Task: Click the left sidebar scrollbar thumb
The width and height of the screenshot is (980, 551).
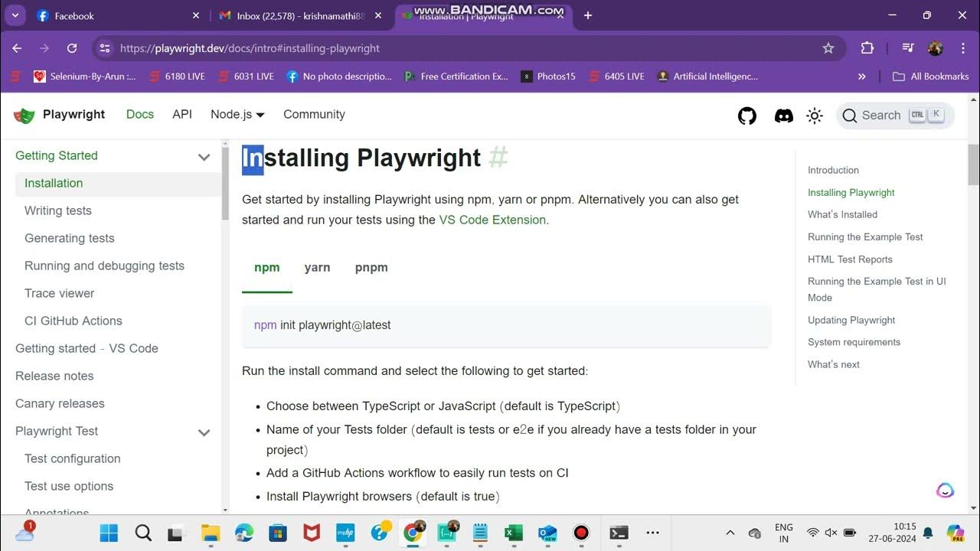Action: pos(225,182)
